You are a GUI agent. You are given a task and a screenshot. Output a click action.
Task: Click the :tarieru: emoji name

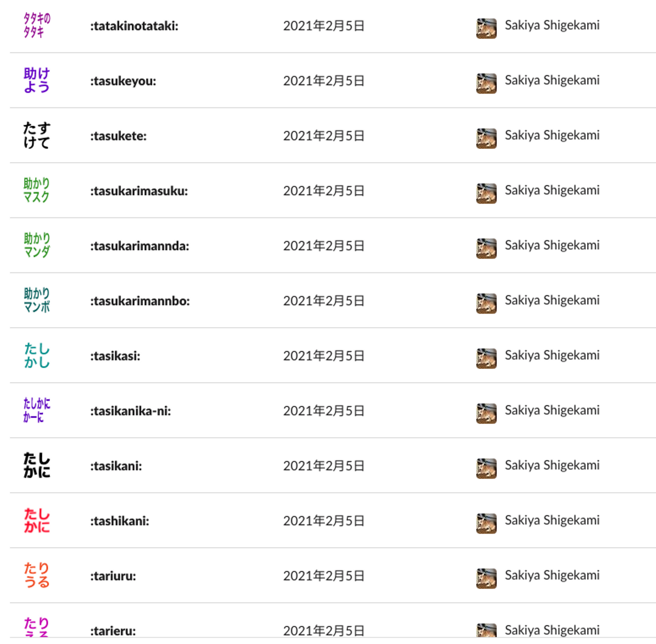(x=113, y=631)
